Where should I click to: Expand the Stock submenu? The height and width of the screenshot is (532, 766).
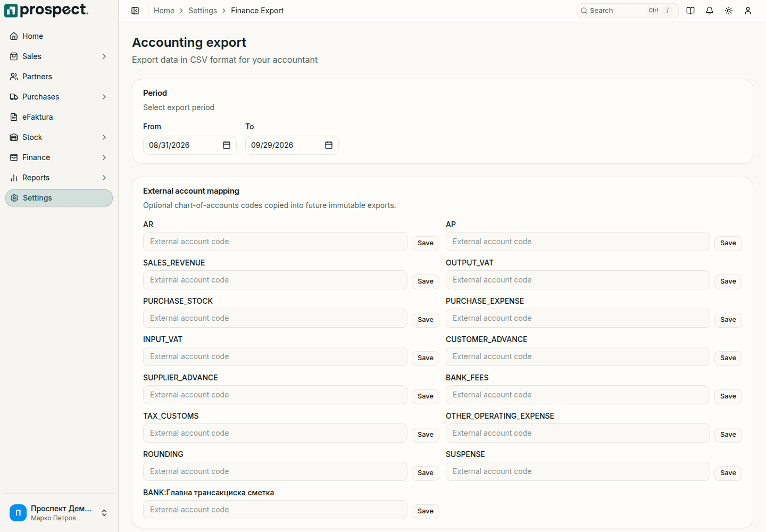pyautogui.click(x=104, y=137)
